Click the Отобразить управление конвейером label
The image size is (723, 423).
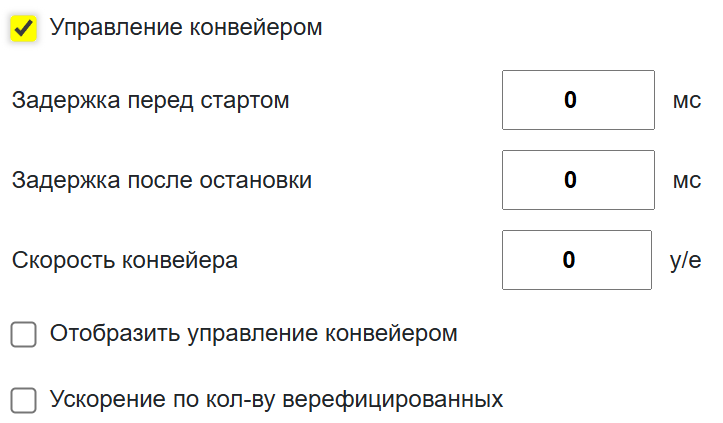253,334
